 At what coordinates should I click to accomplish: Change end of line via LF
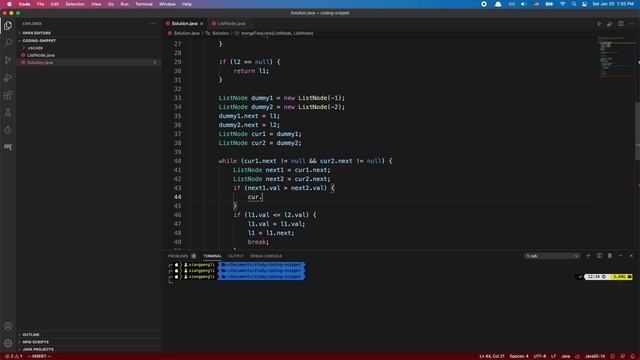(x=553, y=356)
